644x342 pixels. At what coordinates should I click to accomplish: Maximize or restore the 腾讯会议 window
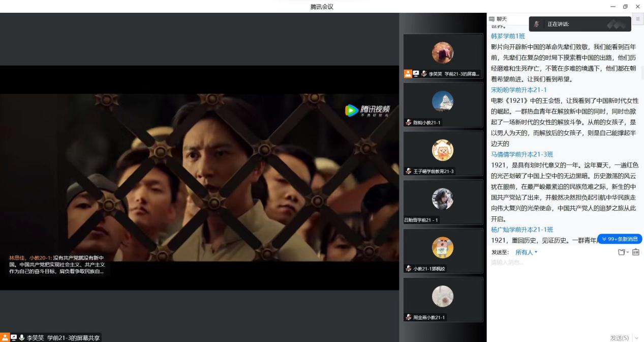tap(624, 7)
